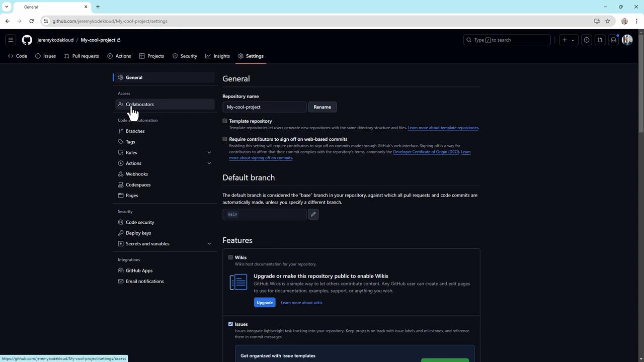Click the blue Upgrade button
The image size is (644, 362).
click(265, 303)
